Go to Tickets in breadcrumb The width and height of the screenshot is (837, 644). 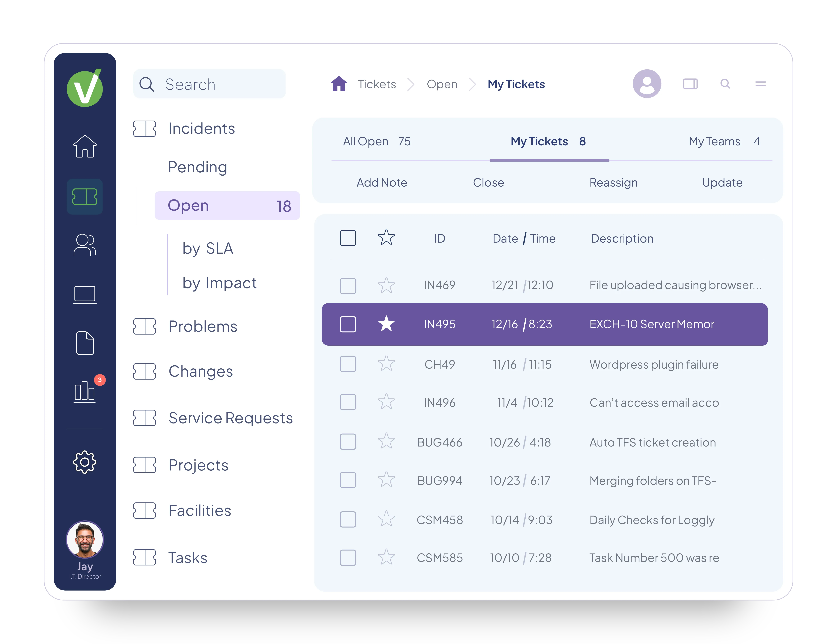pos(377,84)
